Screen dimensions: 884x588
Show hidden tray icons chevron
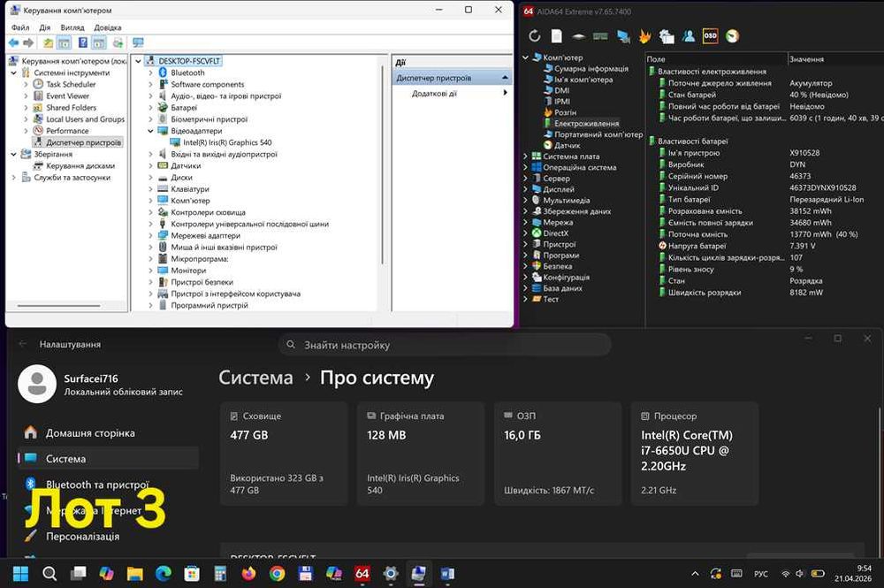(695, 574)
